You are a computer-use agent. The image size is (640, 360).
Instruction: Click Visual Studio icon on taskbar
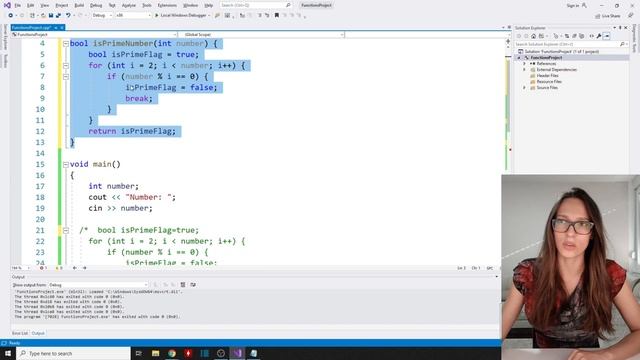click(237, 353)
